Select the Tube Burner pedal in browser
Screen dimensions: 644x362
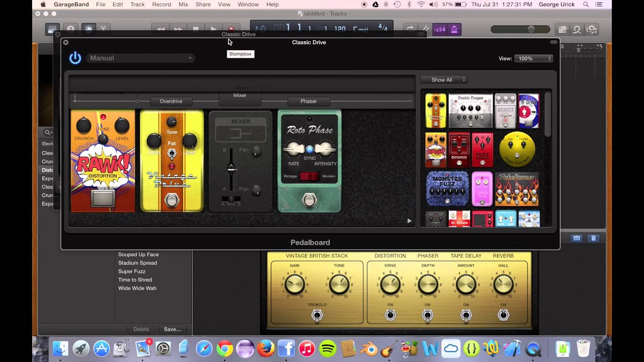click(x=517, y=189)
